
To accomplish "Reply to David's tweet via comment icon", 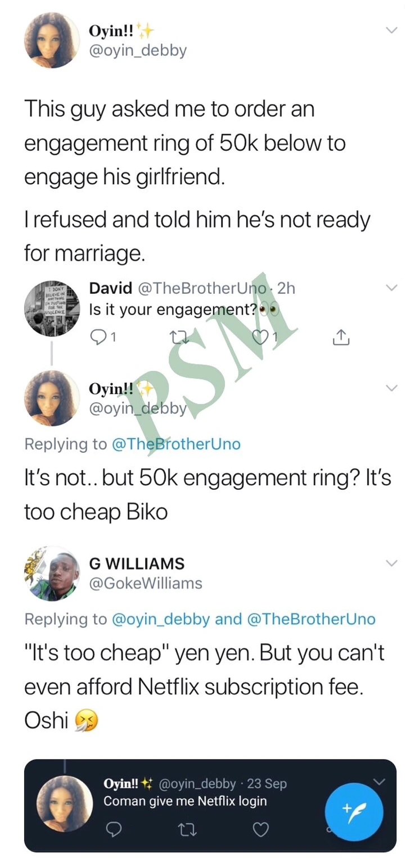I will pyautogui.click(x=98, y=337).
